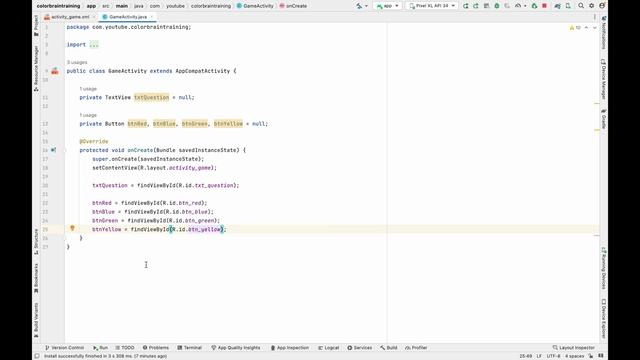
Task: Open the Version Control tool window
Action: coord(64,348)
